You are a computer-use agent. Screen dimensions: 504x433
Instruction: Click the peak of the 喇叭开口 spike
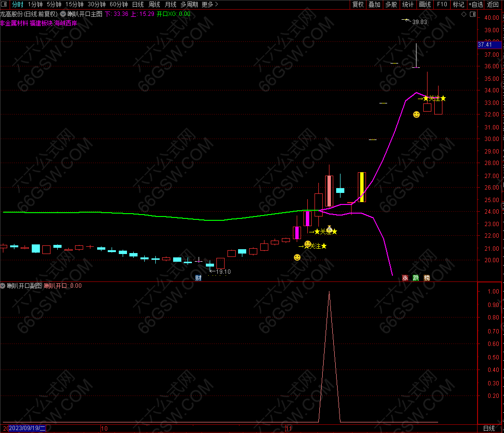click(329, 292)
